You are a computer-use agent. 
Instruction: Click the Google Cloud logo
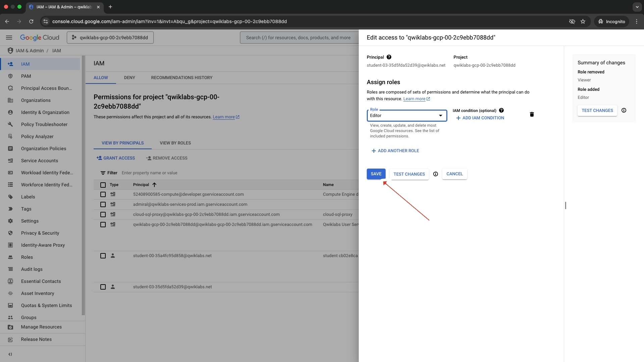pyautogui.click(x=40, y=38)
